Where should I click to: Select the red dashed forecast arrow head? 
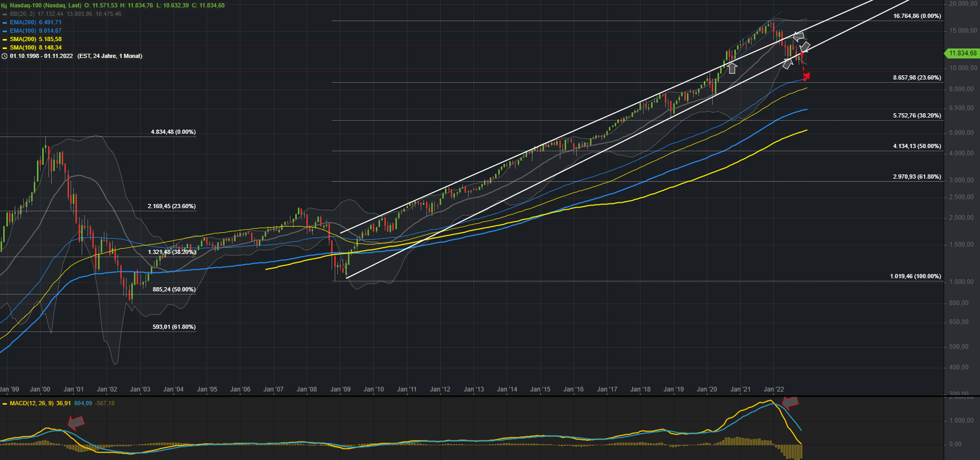[806, 76]
